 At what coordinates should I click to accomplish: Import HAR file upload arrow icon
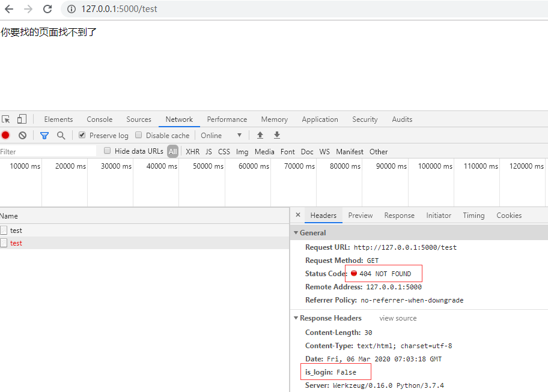[x=260, y=135]
